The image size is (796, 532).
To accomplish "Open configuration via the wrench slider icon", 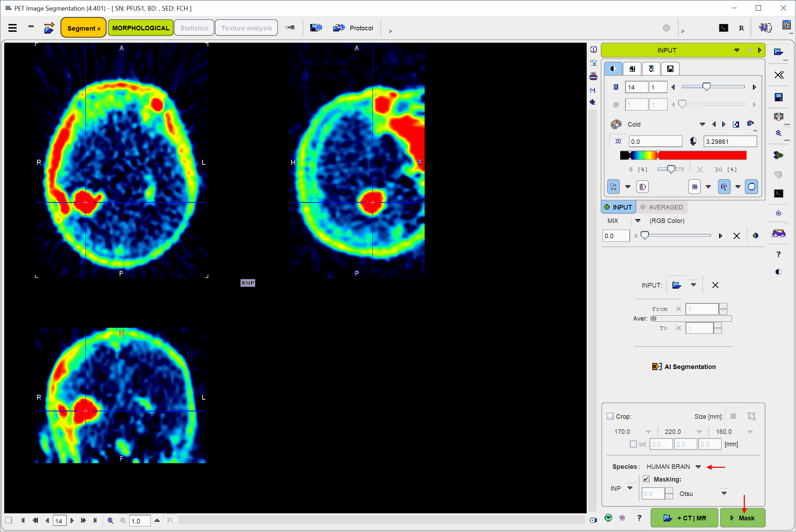I will [x=290, y=28].
